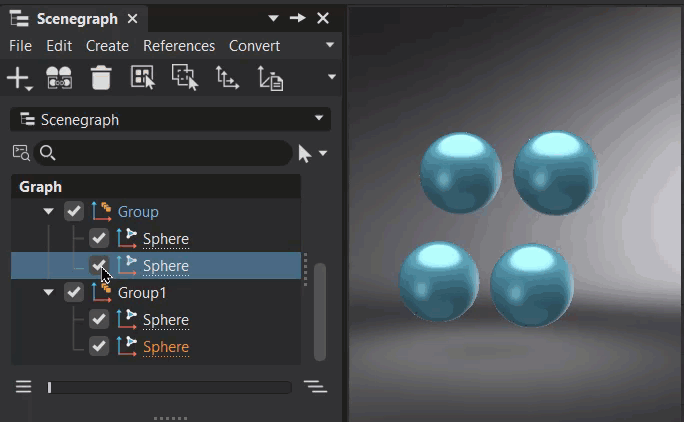Click the top-left sphere in viewport
The height and width of the screenshot is (422, 684).
tap(461, 173)
